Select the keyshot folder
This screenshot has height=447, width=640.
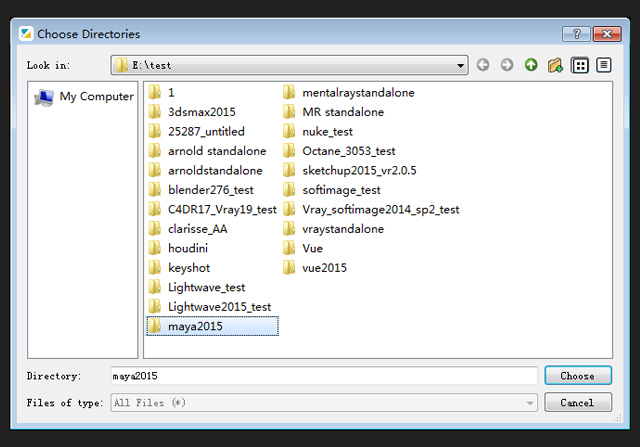tap(179, 268)
